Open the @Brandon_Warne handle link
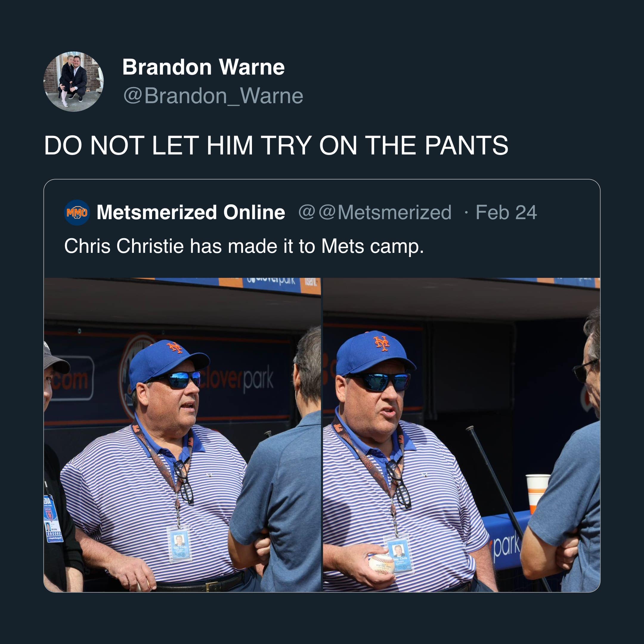The height and width of the screenshot is (644, 644). [213, 96]
